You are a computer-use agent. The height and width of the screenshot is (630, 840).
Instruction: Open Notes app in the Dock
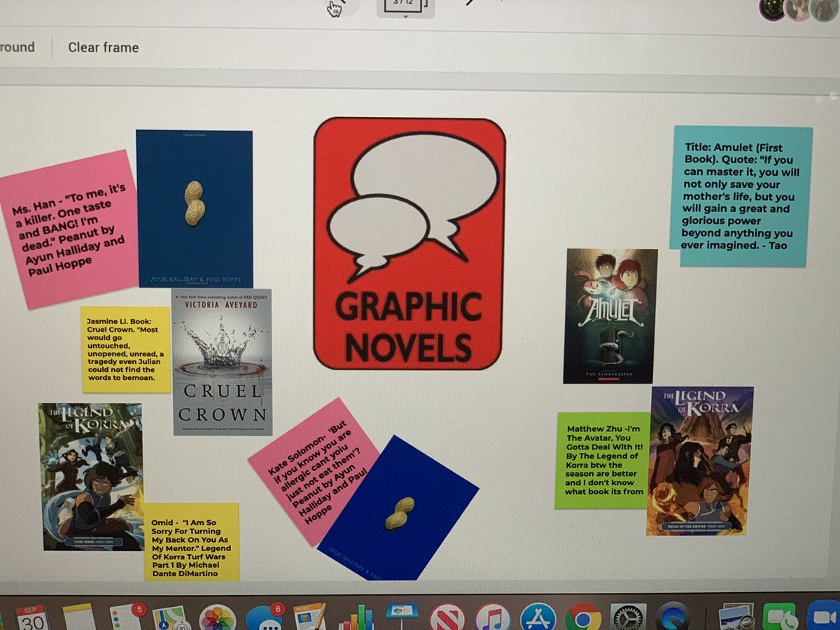[x=79, y=617]
